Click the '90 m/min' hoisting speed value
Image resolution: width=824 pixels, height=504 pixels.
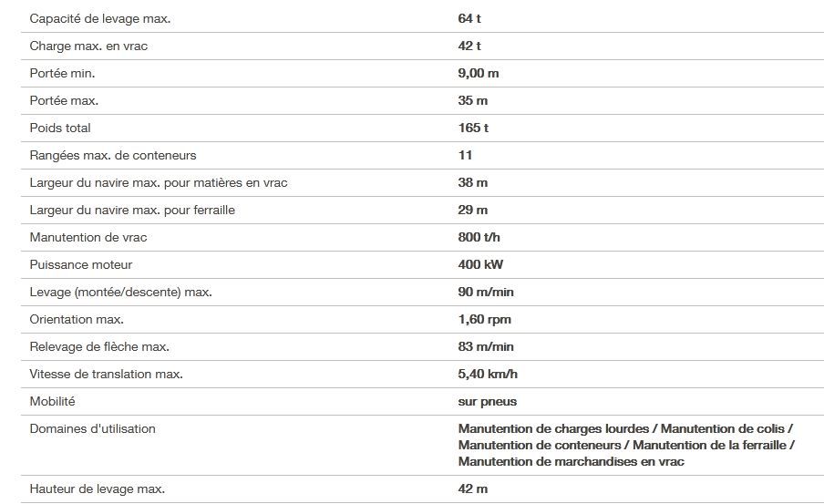(x=486, y=292)
